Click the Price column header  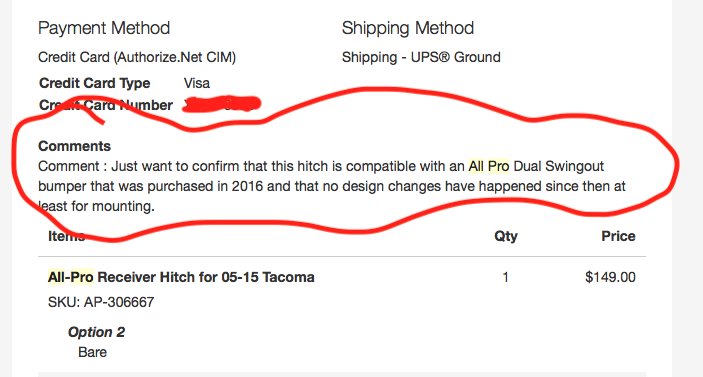618,236
